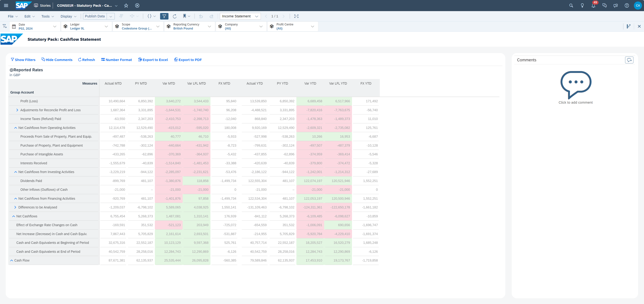The height and width of the screenshot is (304, 644).
Task: Open the Reporting Currency filter
Action: [x=190, y=26]
